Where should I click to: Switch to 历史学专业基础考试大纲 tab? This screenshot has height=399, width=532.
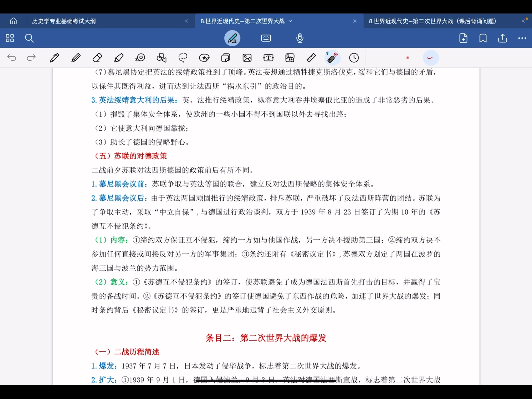coord(64,21)
